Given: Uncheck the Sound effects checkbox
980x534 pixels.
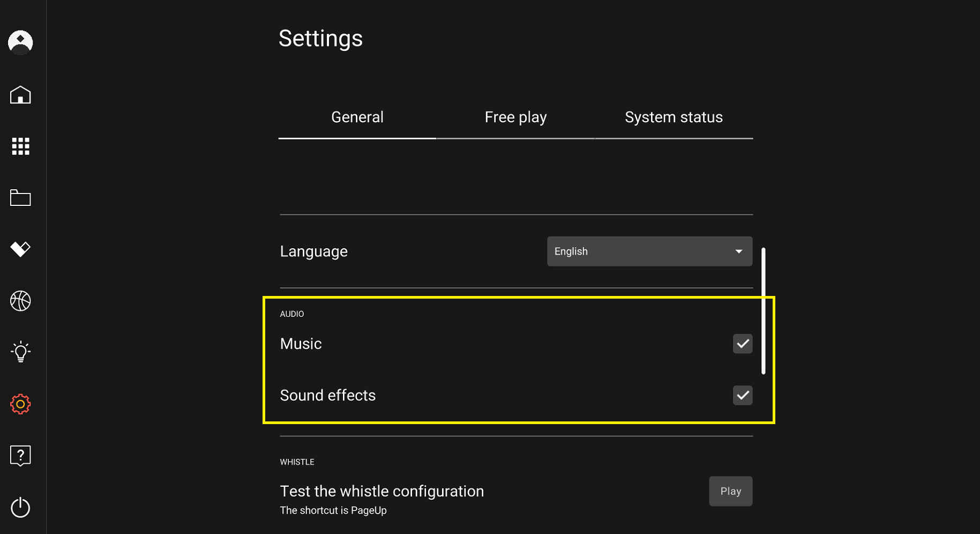Looking at the screenshot, I should click(742, 396).
